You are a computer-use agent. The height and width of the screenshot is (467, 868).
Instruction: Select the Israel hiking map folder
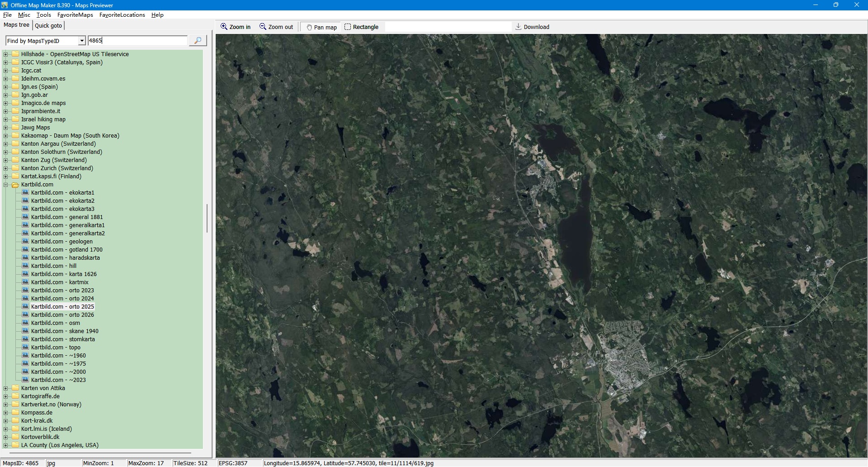(x=43, y=119)
